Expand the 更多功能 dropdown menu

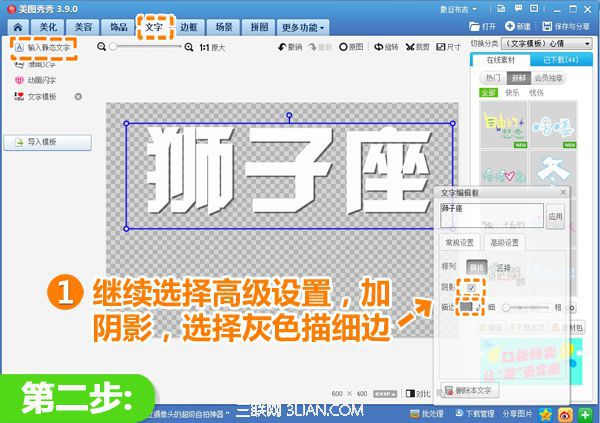[x=302, y=25]
